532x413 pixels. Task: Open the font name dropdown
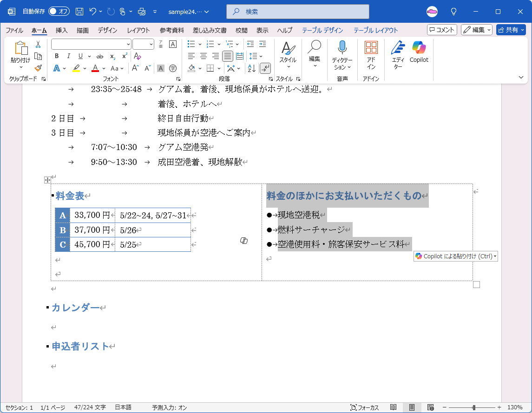128,44
